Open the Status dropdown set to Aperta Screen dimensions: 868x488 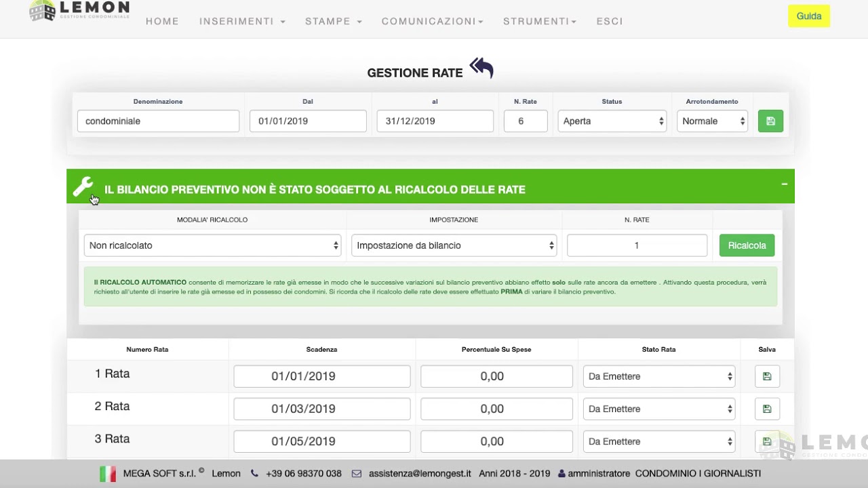coord(612,121)
